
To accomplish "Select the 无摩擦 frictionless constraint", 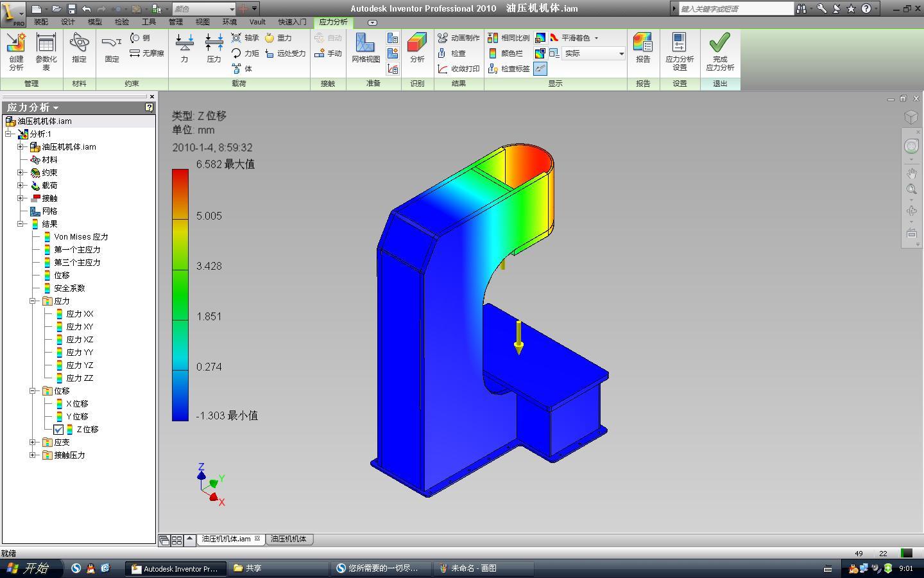I will (147, 53).
